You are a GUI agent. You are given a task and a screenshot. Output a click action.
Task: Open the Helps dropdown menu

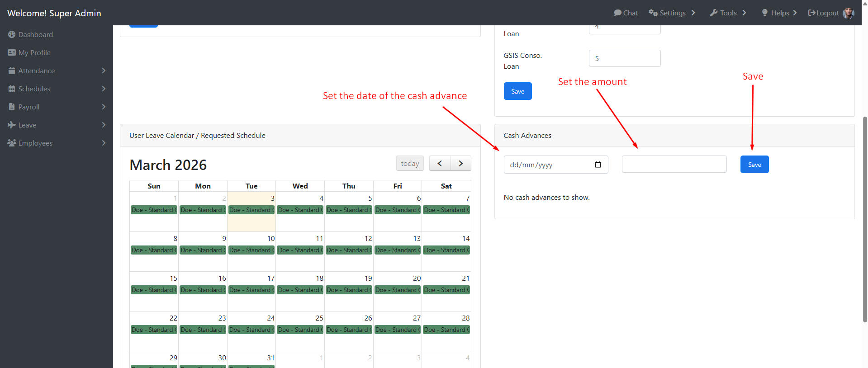point(779,13)
